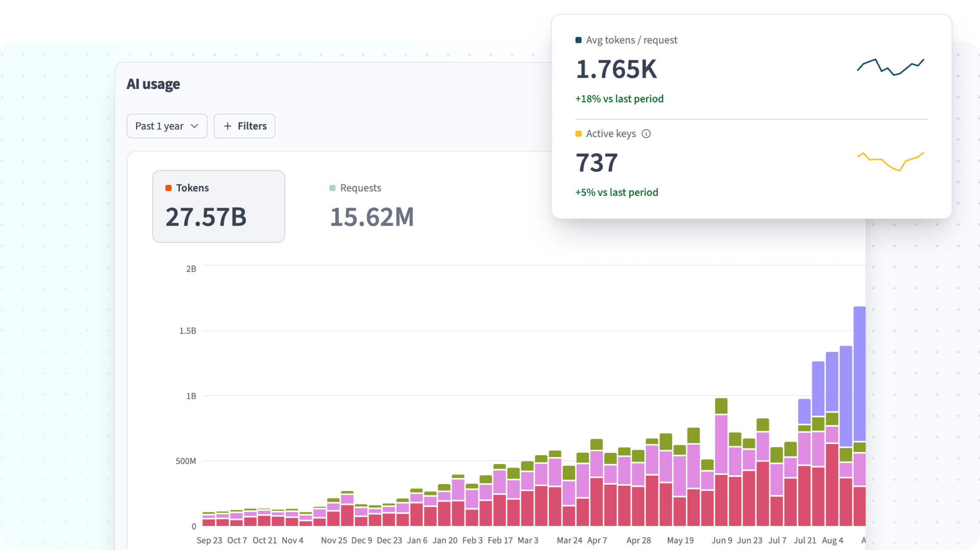Click the teal Requests color swatch
This screenshot has width=980, height=550.
click(x=332, y=188)
